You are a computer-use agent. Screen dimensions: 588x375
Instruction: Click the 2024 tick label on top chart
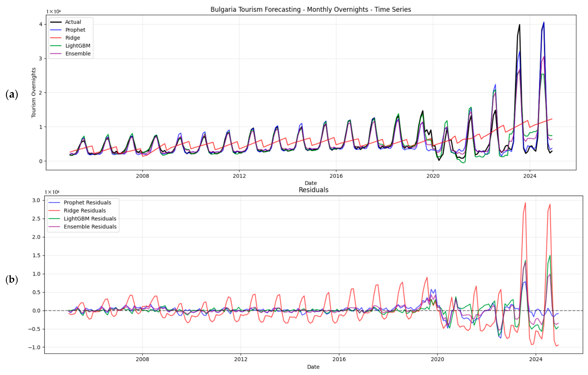(x=530, y=176)
